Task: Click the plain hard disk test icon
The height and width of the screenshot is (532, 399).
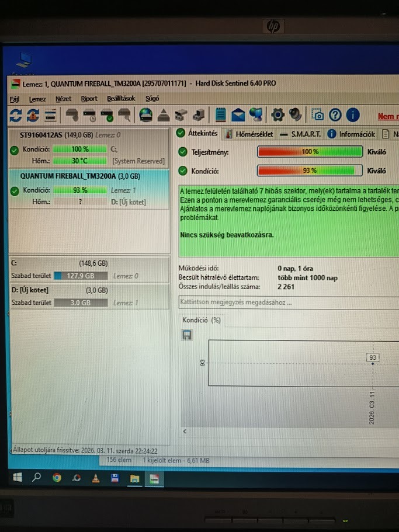Action: 72,116
